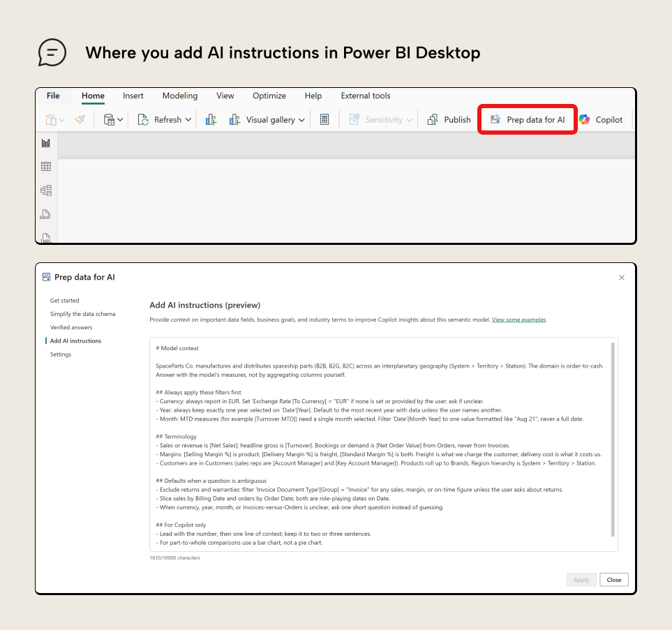The height and width of the screenshot is (630, 672).
Task: Click the Get data database icon
Action: 110,120
